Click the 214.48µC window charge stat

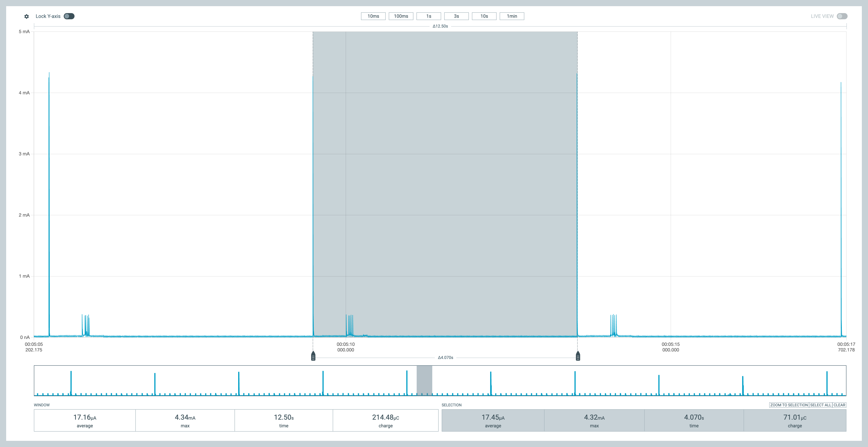click(x=386, y=420)
